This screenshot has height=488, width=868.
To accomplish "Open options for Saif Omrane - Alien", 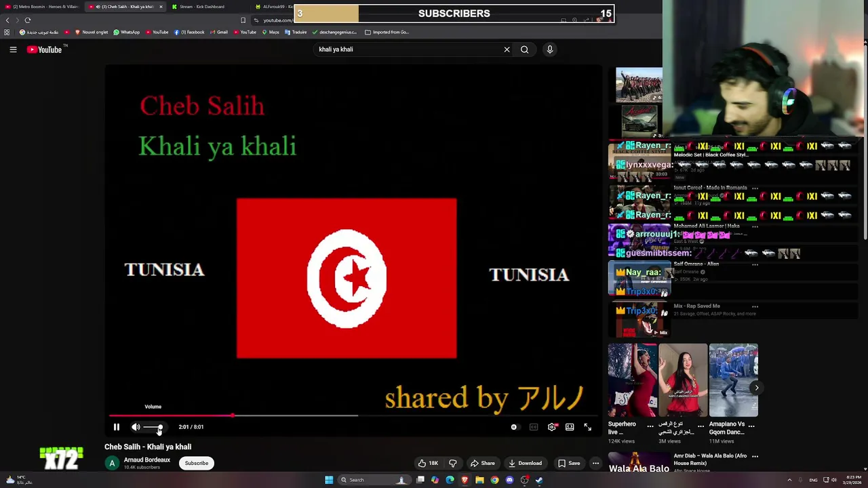I will coord(755,264).
